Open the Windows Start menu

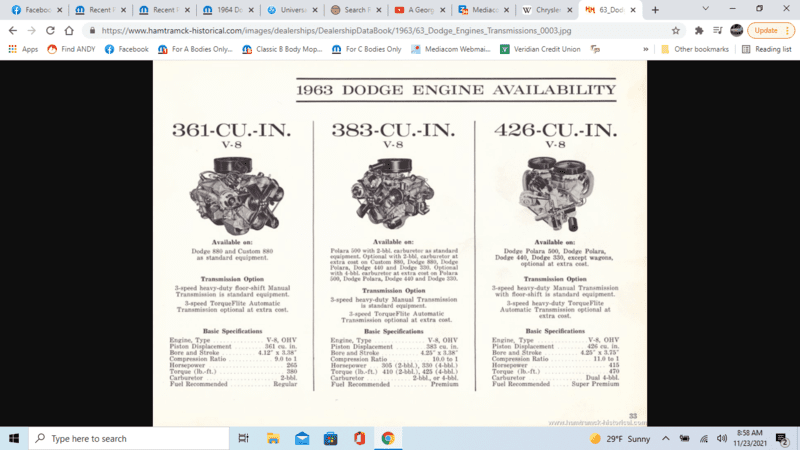point(14,438)
